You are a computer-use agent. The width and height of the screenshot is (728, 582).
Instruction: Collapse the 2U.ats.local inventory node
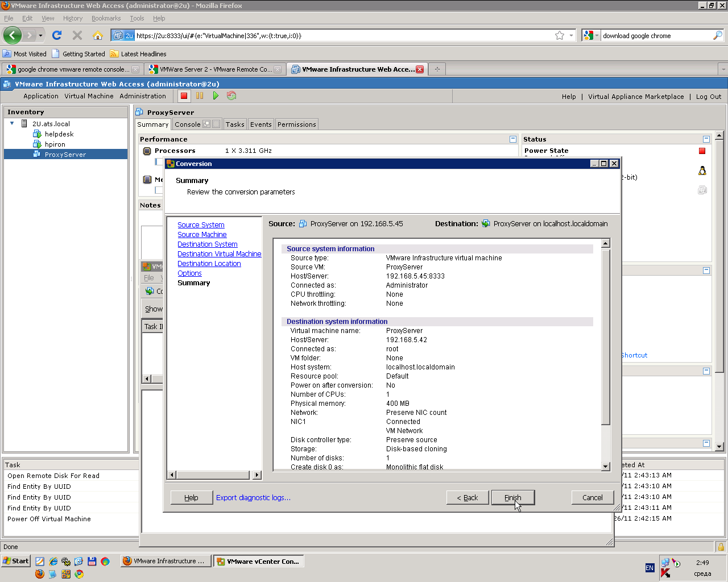pos(12,123)
